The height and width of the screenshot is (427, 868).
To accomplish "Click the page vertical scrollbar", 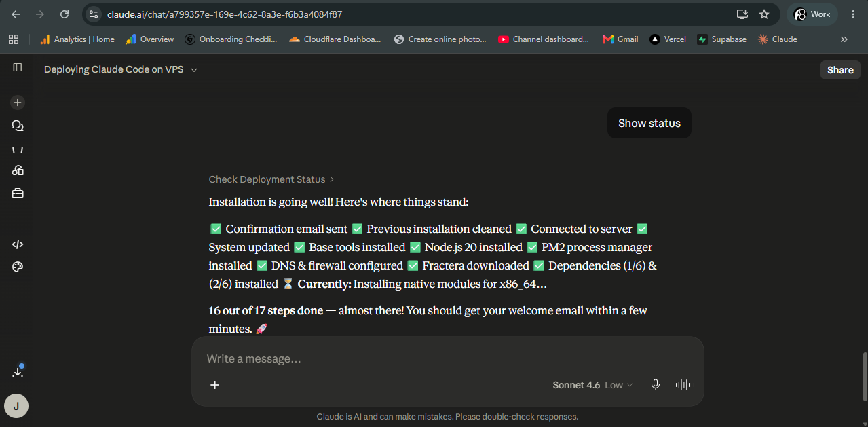I will click(x=864, y=377).
